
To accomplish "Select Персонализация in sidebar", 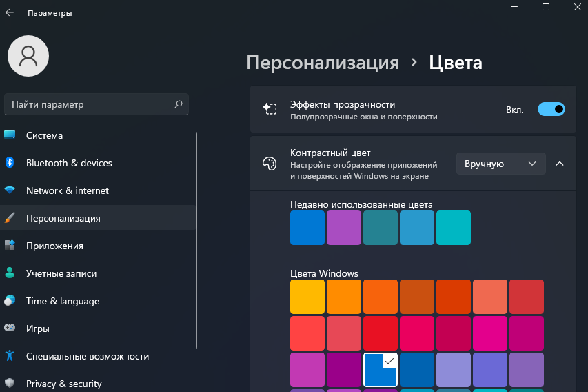I will click(x=98, y=218).
